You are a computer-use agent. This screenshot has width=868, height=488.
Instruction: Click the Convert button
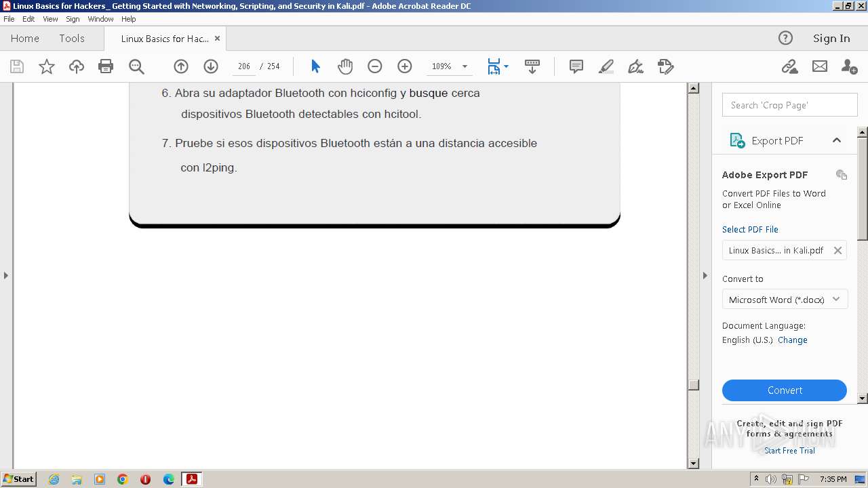785,390
